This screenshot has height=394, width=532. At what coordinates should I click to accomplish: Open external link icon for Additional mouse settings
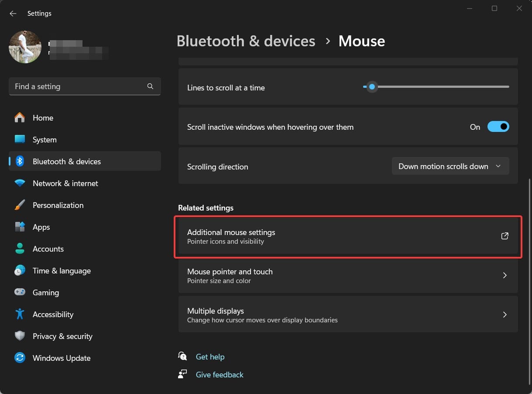[505, 236]
